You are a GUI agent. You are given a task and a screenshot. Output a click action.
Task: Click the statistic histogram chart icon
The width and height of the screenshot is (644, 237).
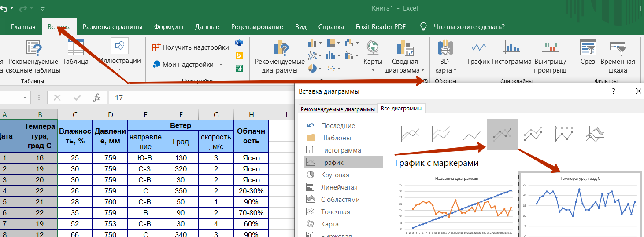point(331,55)
